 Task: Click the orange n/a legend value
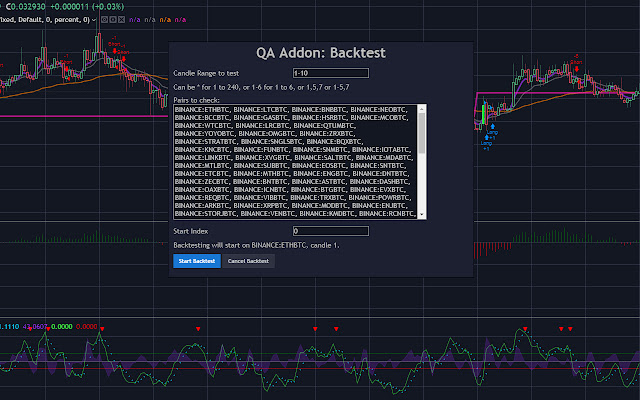pyautogui.click(x=165, y=20)
